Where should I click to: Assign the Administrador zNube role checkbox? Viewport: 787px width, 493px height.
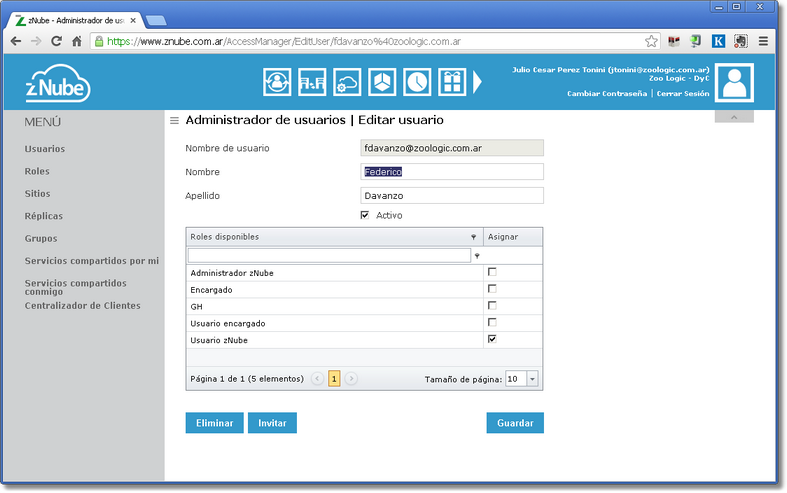click(492, 272)
